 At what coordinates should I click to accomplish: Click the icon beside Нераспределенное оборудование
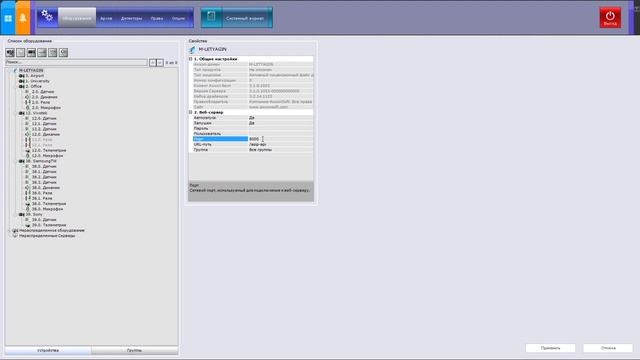(15, 231)
